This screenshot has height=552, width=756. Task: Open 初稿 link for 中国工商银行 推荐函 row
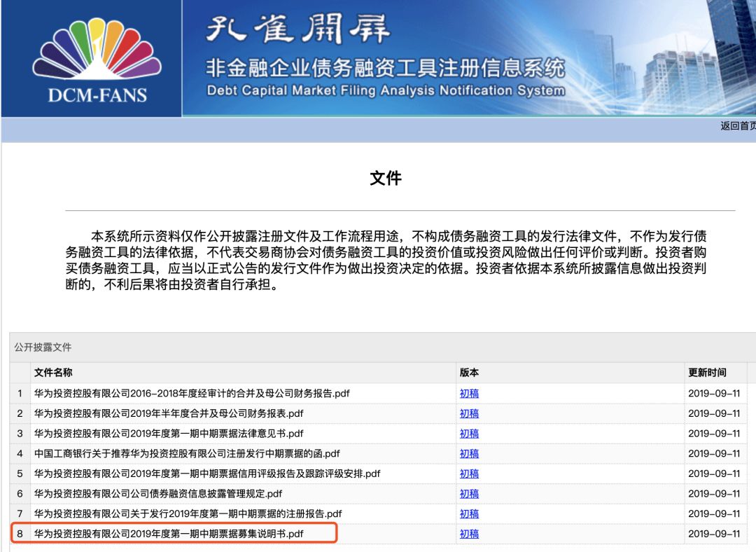tap(469, 453)
